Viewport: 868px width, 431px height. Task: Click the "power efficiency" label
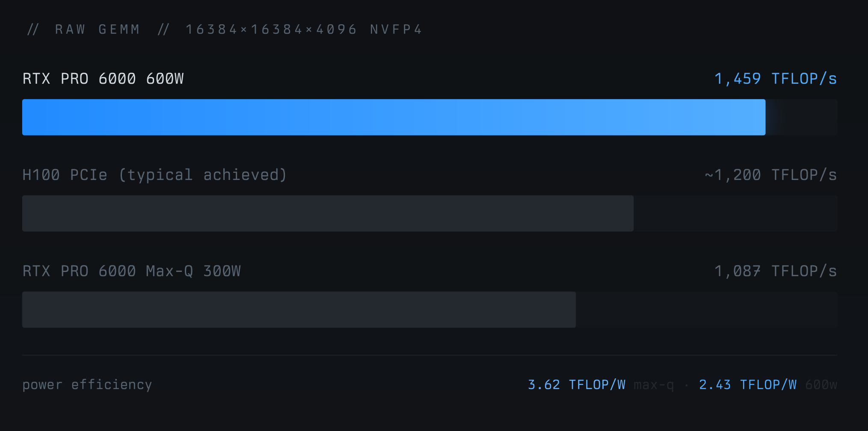(x=87, y=385)
